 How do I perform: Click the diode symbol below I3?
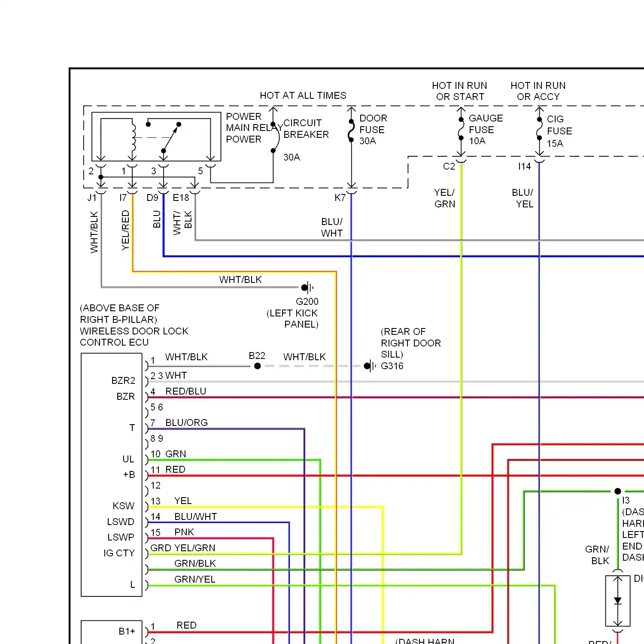click(618, 601)
